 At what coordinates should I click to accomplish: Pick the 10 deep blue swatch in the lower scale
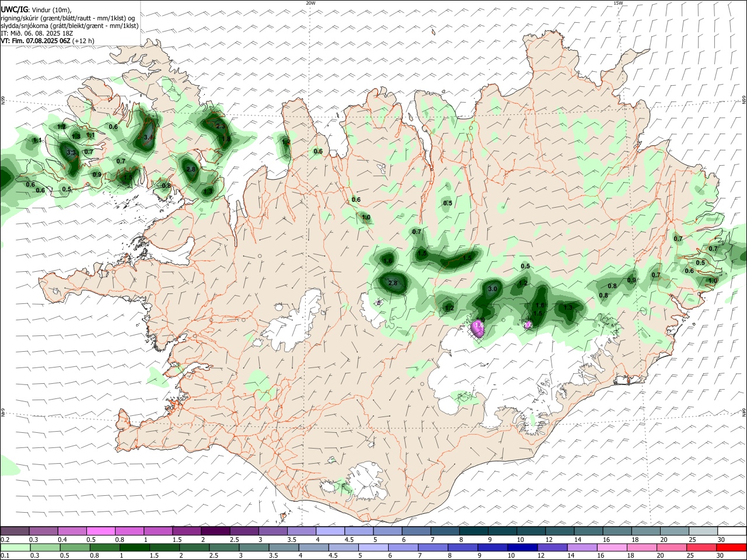(x=522, y=547)
